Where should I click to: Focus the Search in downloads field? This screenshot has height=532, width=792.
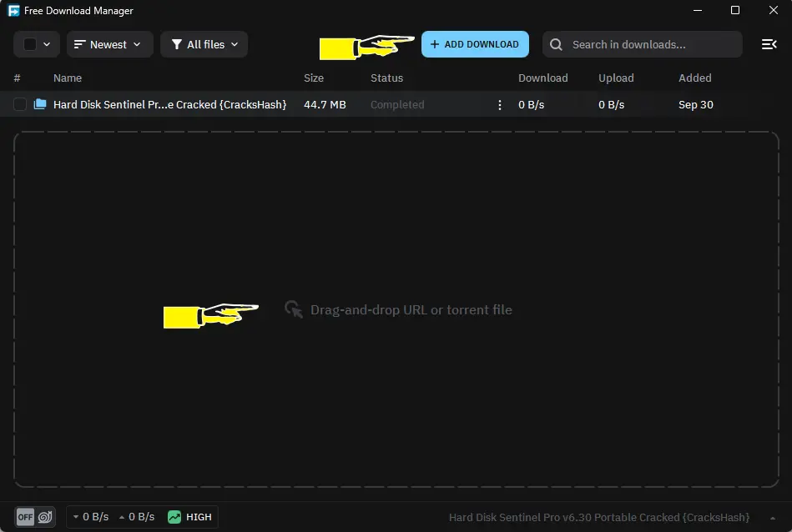(651, 45)
